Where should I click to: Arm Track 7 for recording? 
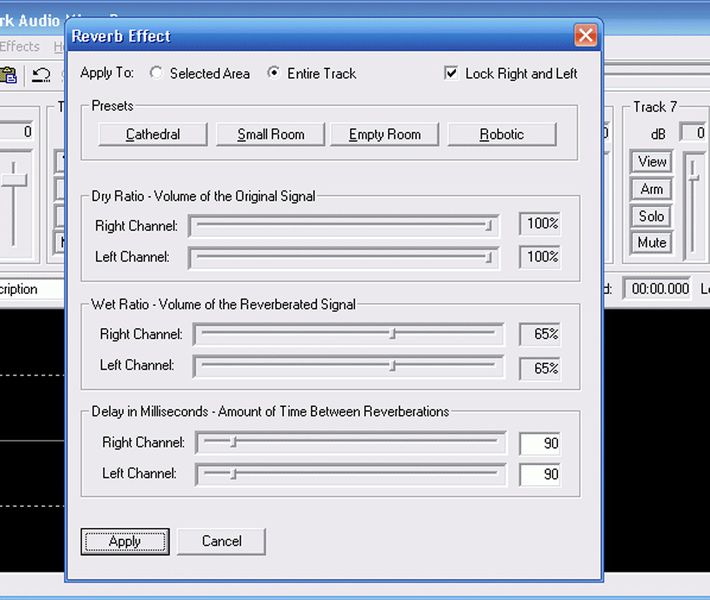click(652, 189)
